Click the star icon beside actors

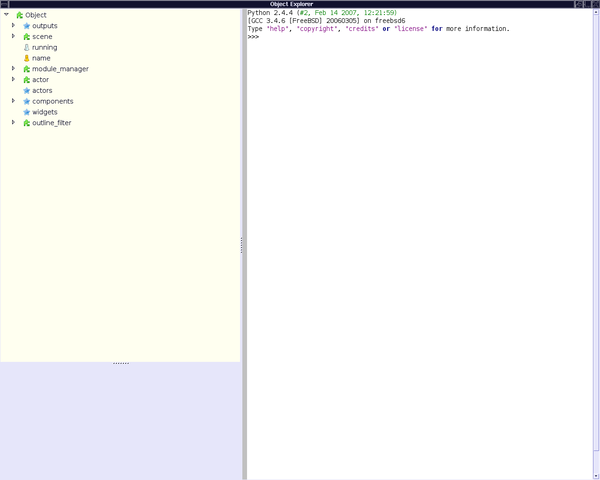pyautogui.click(x=26, y=90)
